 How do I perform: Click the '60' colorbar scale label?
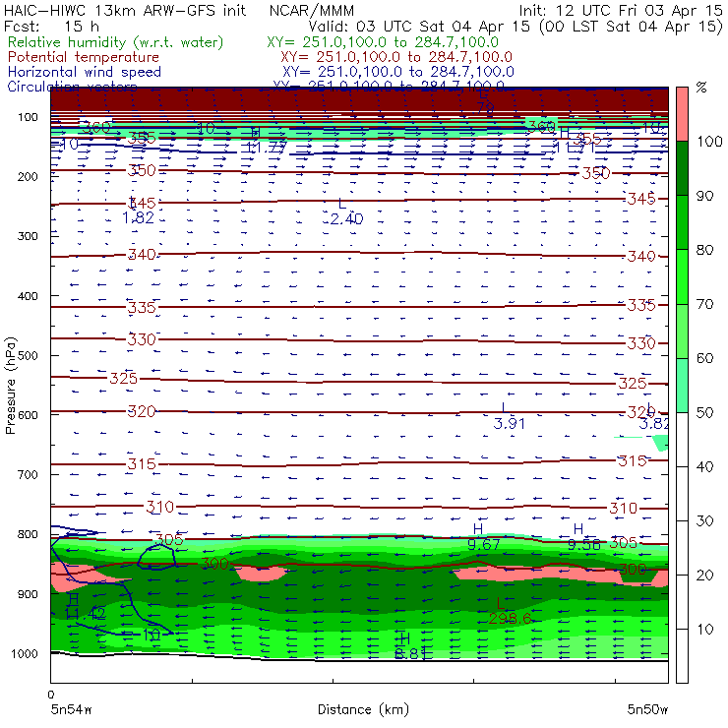point(704,358)
